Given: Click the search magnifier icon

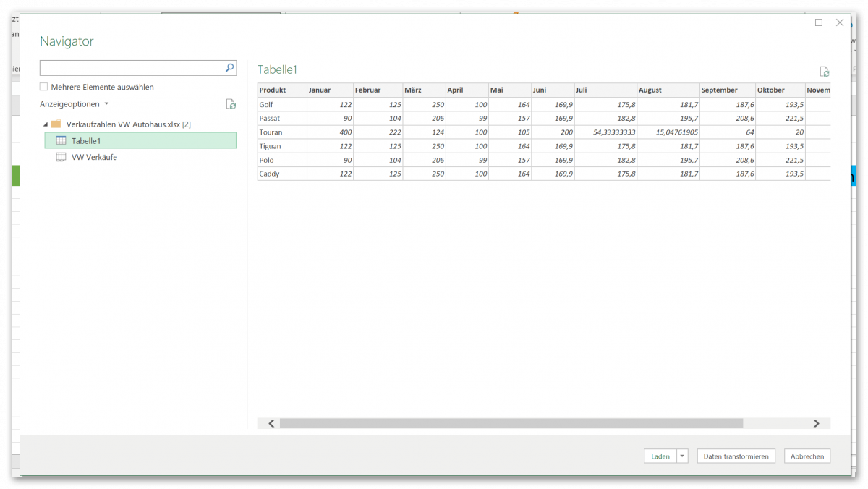Looking at the screenshot, I should (230, 67).
